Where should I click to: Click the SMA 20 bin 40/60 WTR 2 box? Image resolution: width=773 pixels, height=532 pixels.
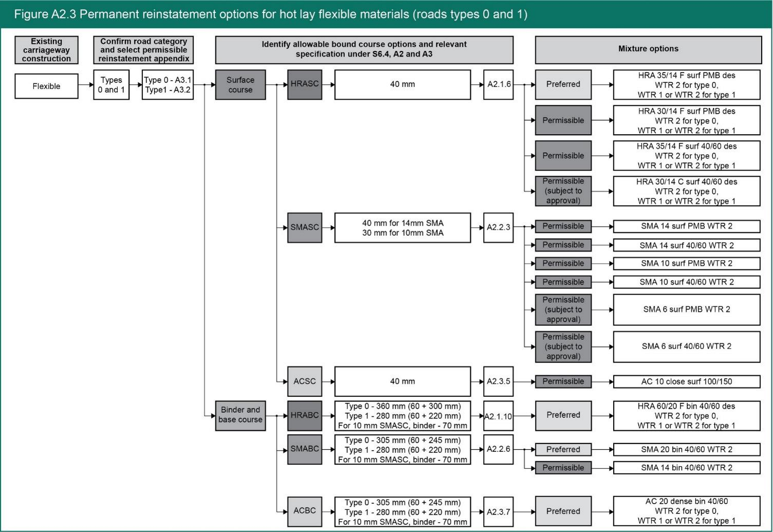coord(686,449)
